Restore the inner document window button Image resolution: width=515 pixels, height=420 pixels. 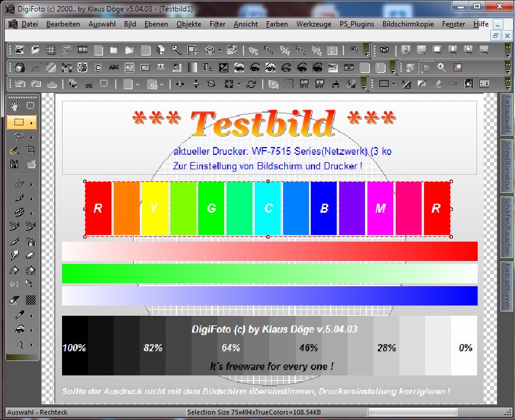coord(496,36)
